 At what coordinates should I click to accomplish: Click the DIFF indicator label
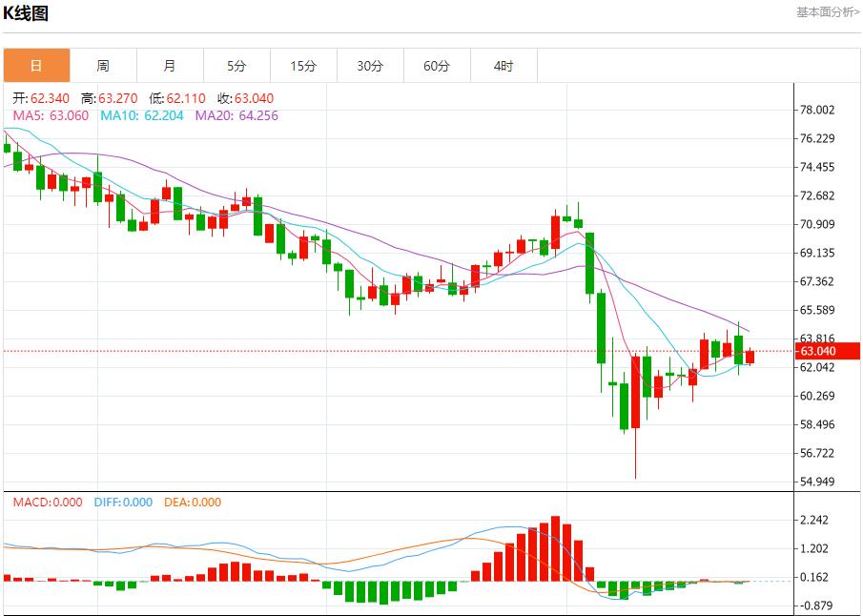(x=122, y=503)
